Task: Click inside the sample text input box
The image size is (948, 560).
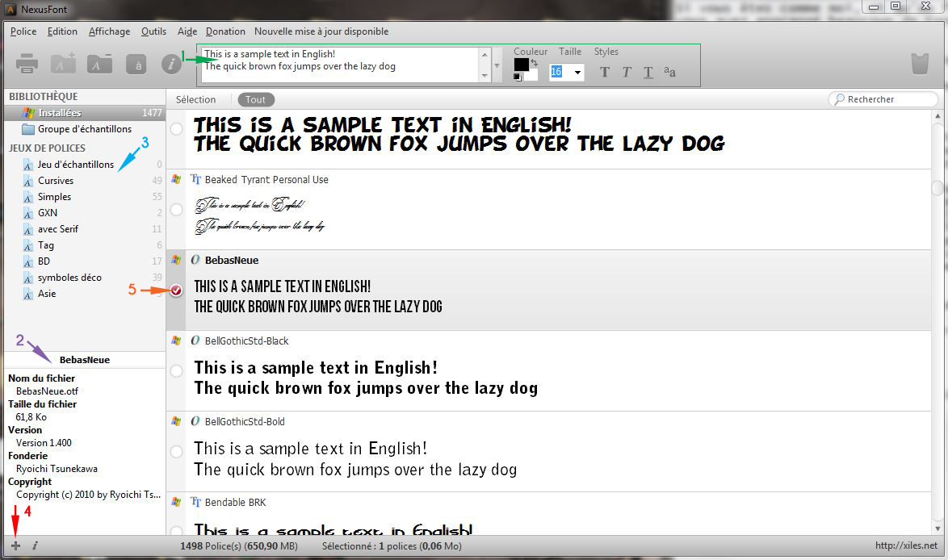Action: coord(340,65)
